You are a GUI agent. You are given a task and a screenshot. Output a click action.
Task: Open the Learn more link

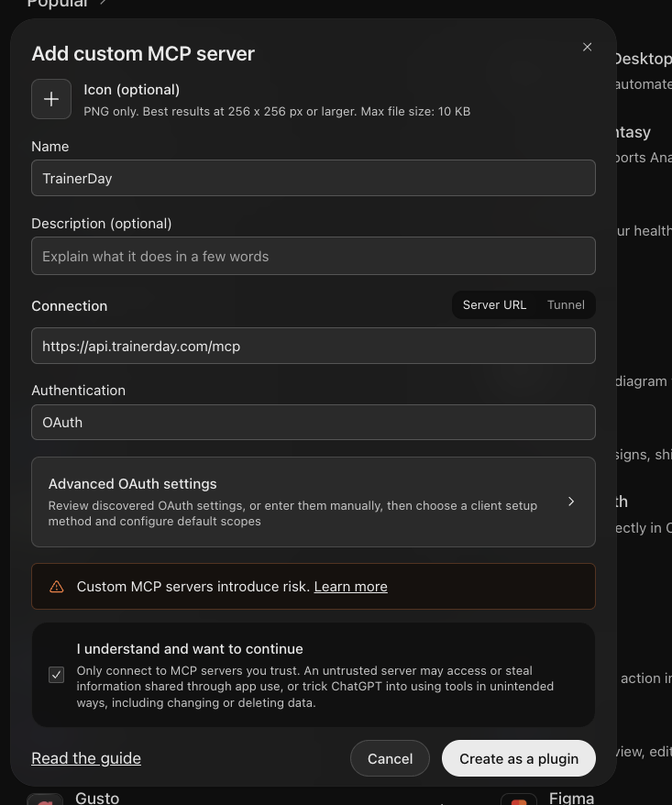click(350, 587)
